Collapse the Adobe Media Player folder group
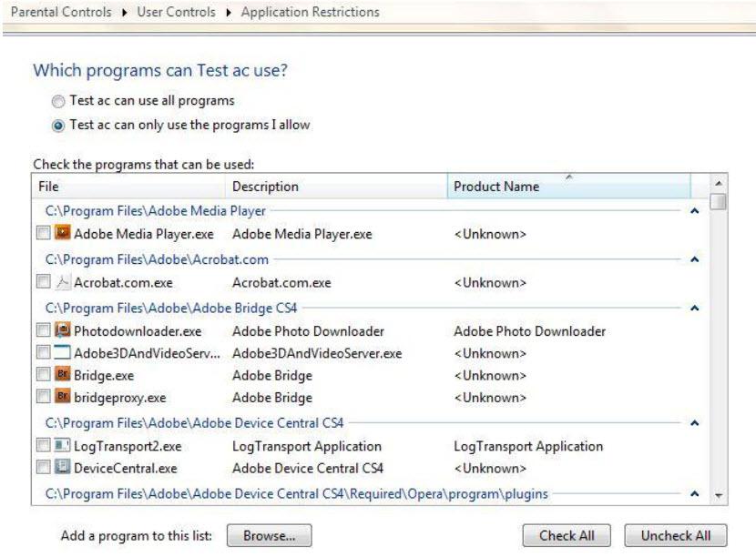The image size is (756, 557). [x=695, y=210]
